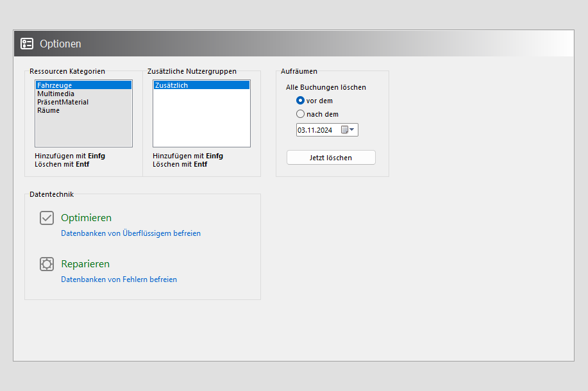Click link 'Datenbanken von Fehlern befreien'
Viewport: 588px width, 391px height.
[x=119, y=279]
